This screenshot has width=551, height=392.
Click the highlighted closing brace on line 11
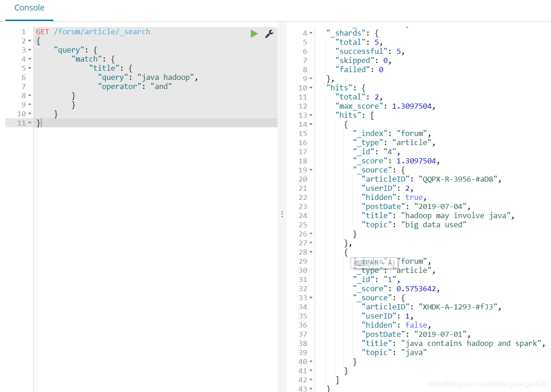[x=38, y=123]
